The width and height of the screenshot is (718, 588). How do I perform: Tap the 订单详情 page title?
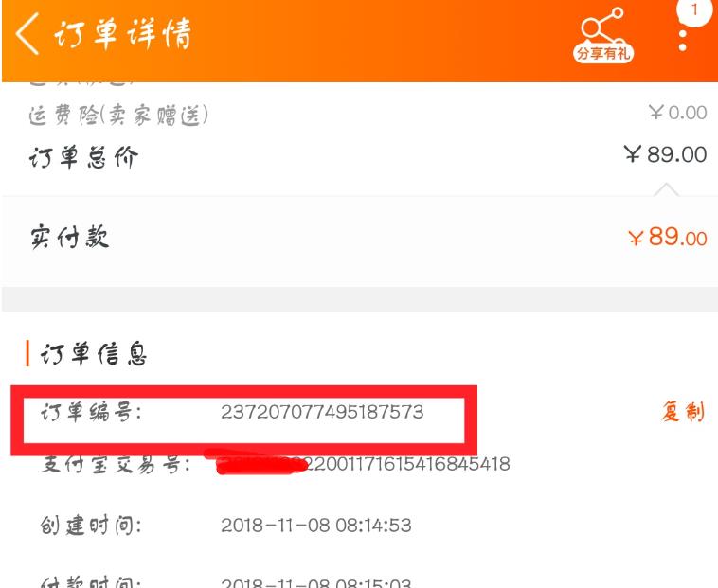click(123, 33)
